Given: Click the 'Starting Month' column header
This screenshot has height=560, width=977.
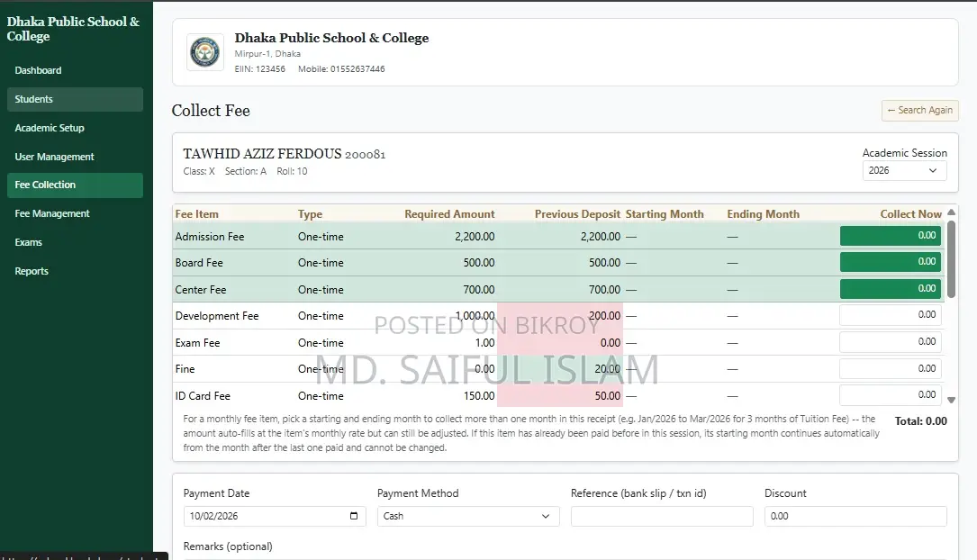Looking at the screenshot, I should (665, 214).
